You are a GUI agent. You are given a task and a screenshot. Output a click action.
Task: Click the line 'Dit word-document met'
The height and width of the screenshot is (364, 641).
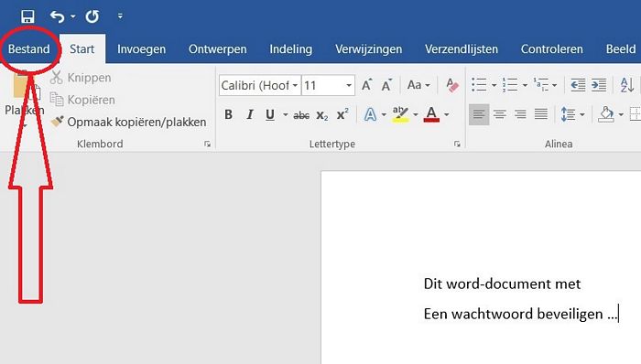click(x=502, y=284)
